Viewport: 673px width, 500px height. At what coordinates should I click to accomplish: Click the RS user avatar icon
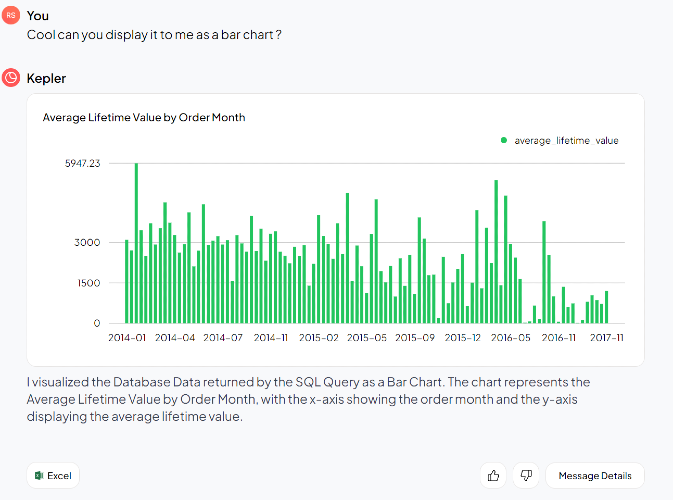[x=11, y=15]
